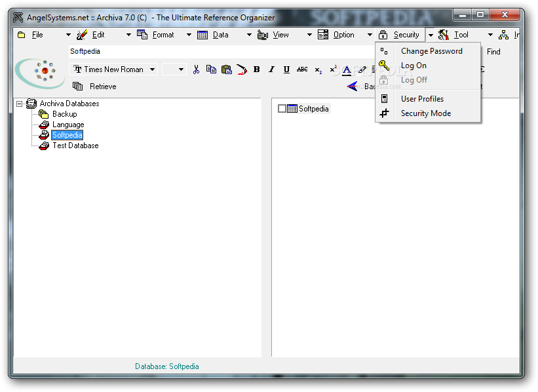
Task: Click the Find button
Action: click(493, 52)
